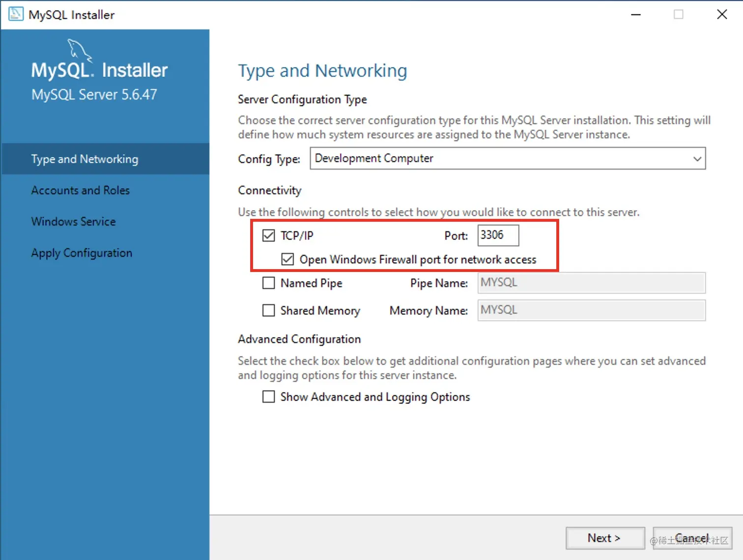
Task: Click the 'MySQL Server 5.6.47' version text
Action: (x=94, y=94)
